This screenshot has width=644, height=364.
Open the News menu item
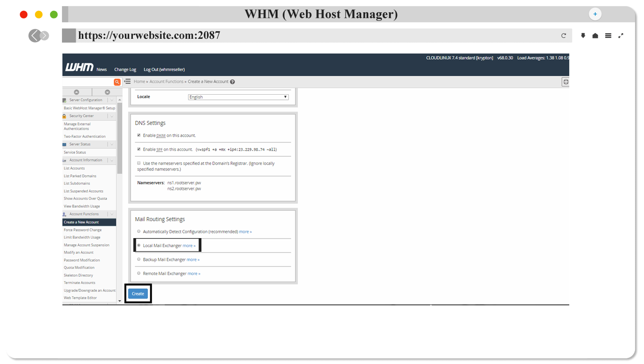click(x=102, y=70)
